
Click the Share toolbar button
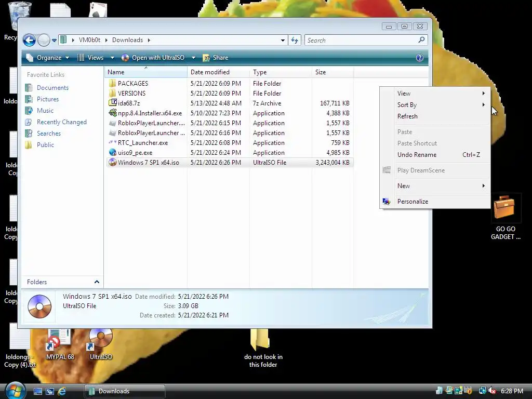click(216, 58)
